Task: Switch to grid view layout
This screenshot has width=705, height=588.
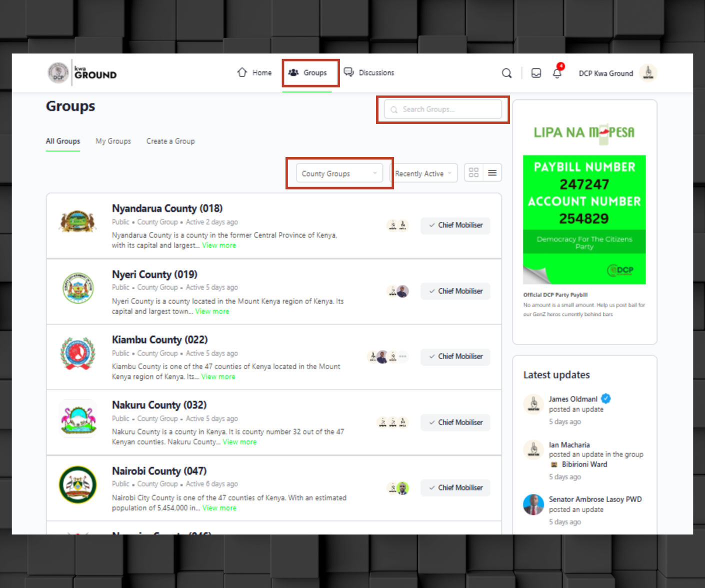Action: click(x=473, y=172)
